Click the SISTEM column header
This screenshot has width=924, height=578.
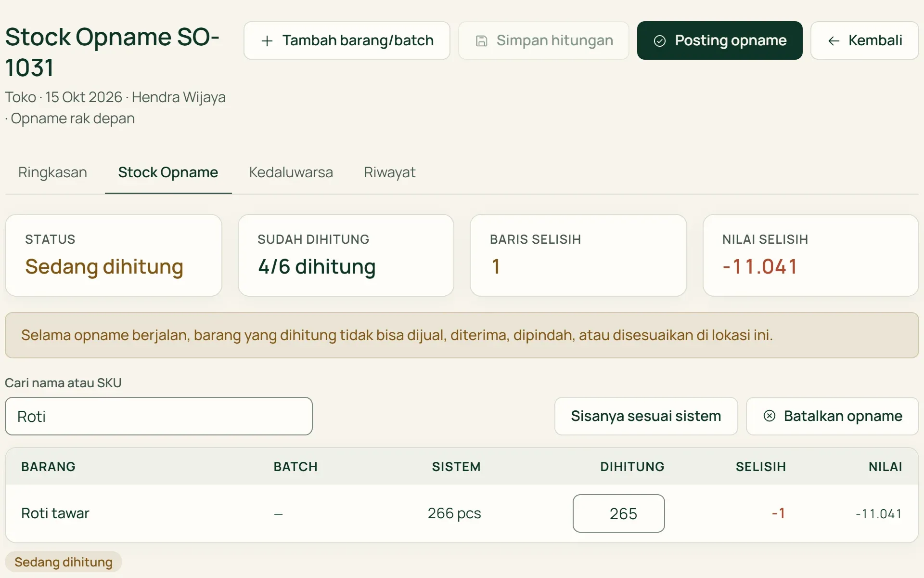(456, 467)
